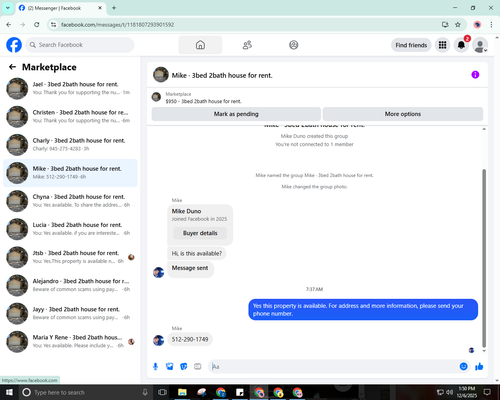Open the Home tab icon

[200, 45]
